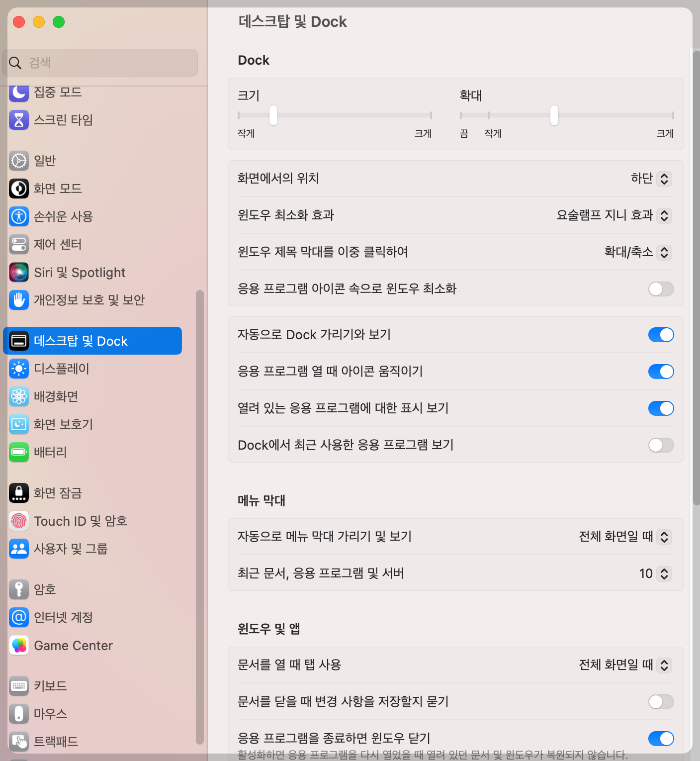
Task: Click the main pane vertical scrollbar
Action: tap(696, 278)
